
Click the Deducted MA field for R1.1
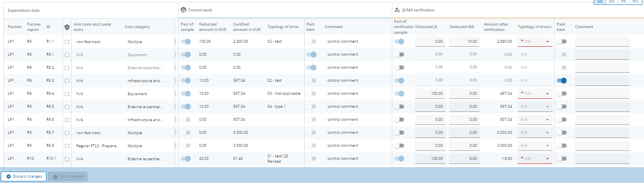(x=464, y=41)
